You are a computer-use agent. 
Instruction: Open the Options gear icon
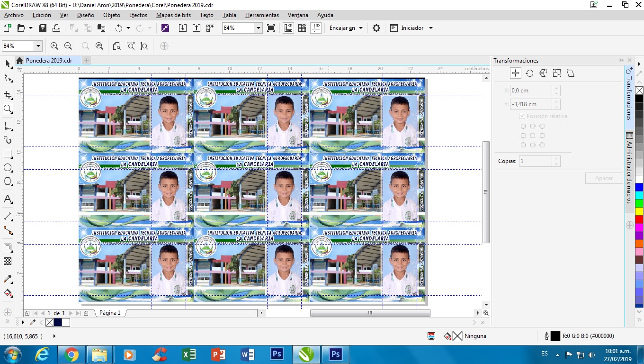pos(376,28)
